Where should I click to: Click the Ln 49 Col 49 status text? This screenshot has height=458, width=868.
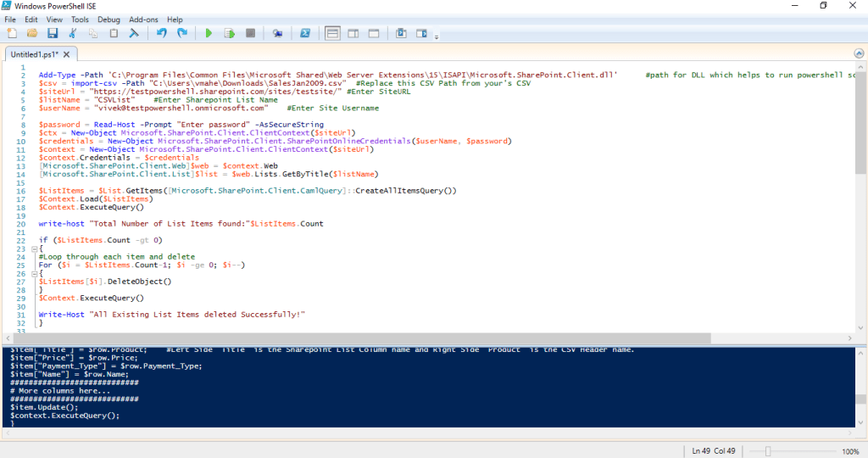(x=714, y=451)
